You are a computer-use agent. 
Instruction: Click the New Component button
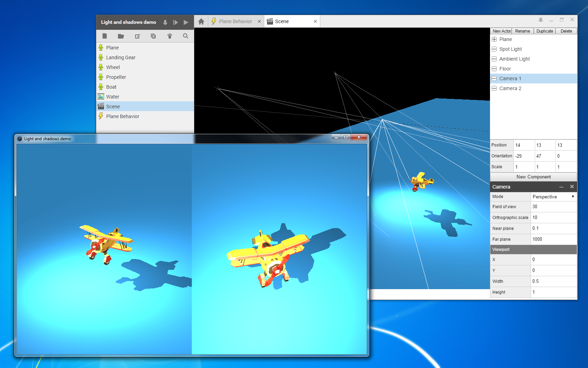pyautogui.click(x=533, y=177)
